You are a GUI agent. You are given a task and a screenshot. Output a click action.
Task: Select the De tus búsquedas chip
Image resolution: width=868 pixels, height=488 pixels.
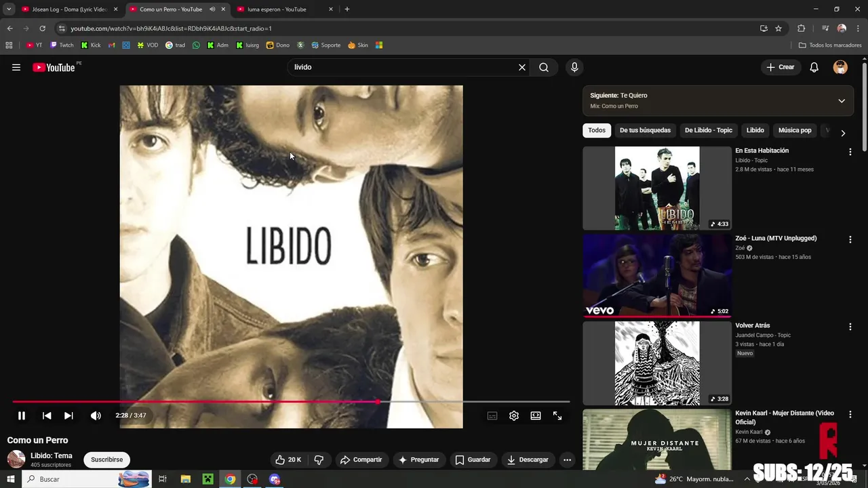(x=645, y=130)
